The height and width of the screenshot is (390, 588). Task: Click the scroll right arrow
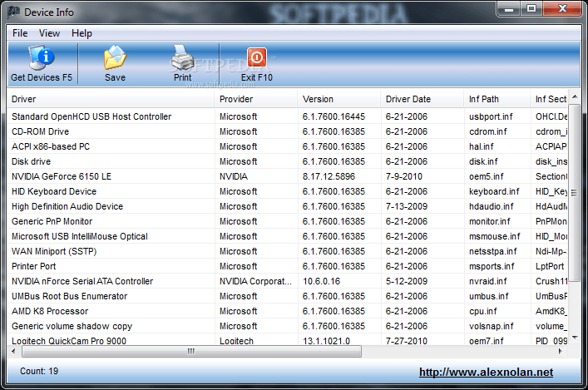coord(561,352)
